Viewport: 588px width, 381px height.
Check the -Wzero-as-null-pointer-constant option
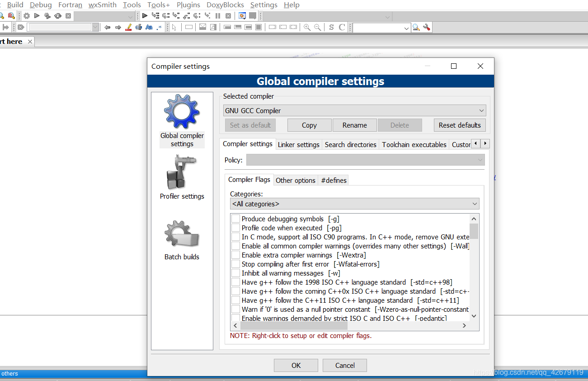tap(235, 309)
